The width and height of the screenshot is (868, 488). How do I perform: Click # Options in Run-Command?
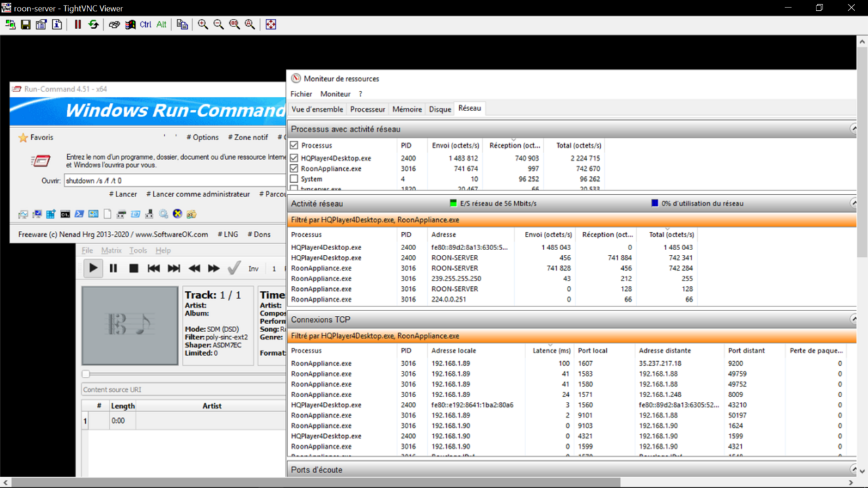pyautogui.click(x=203, y=138)
